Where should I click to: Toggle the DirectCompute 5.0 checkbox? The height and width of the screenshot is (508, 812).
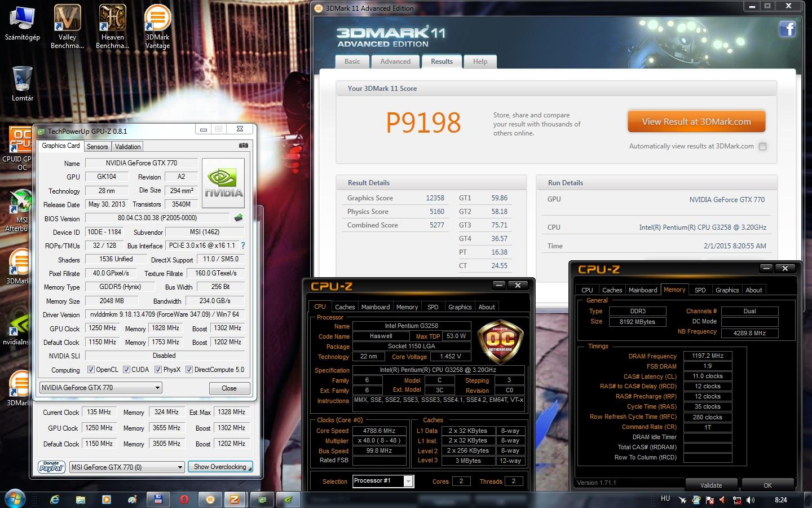[189, 370]
